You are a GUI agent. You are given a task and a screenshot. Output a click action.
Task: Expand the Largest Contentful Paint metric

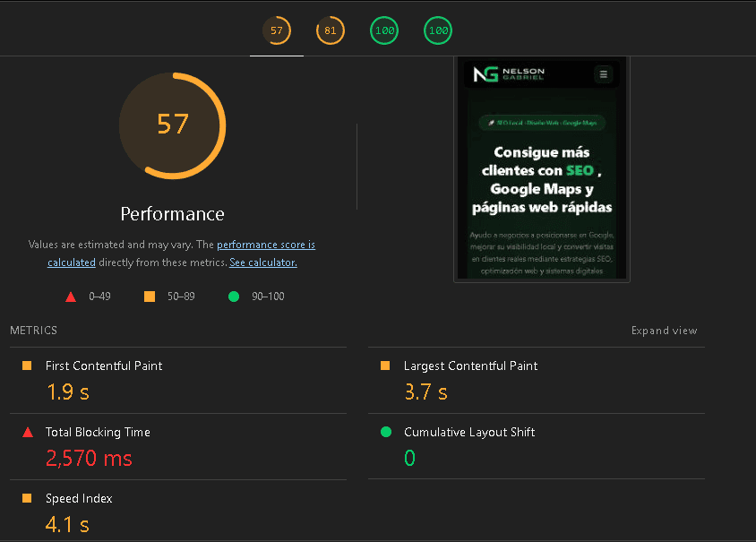537,381
